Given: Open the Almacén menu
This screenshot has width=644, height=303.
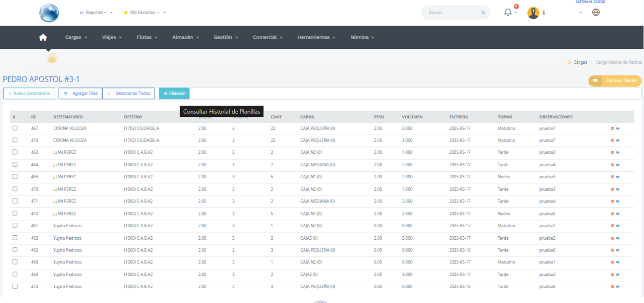Looking at the screenshot, I should [x=186, y=37].
